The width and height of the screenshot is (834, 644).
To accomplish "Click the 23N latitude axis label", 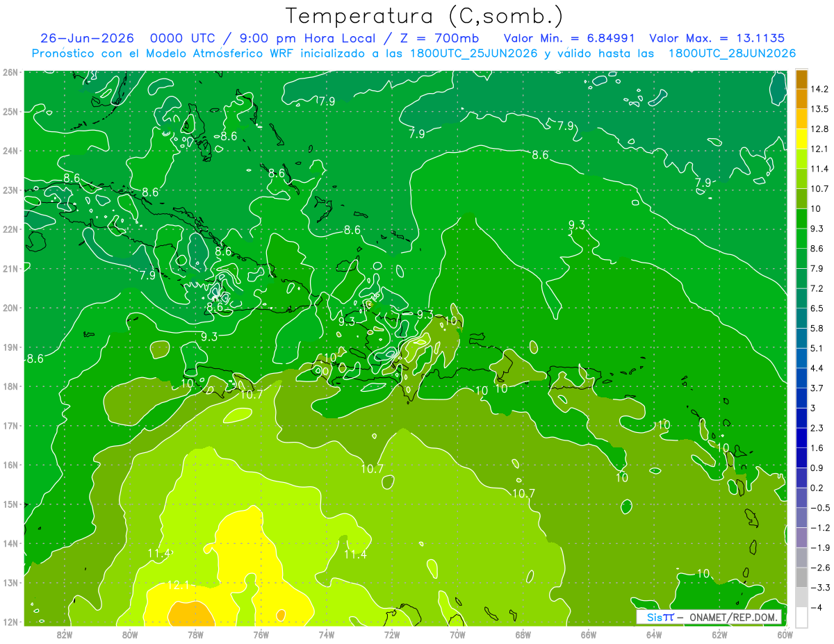I will tap(10, 190).
